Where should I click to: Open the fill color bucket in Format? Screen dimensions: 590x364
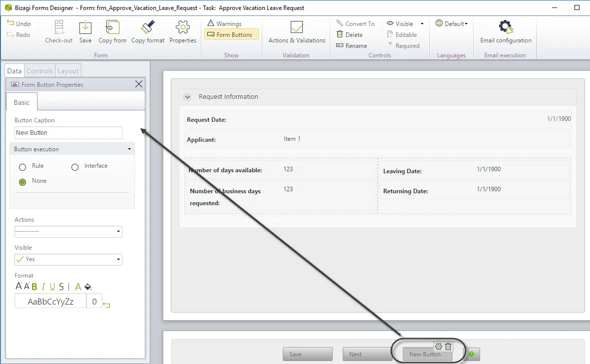pyautogui.click(x=88, y=287)
